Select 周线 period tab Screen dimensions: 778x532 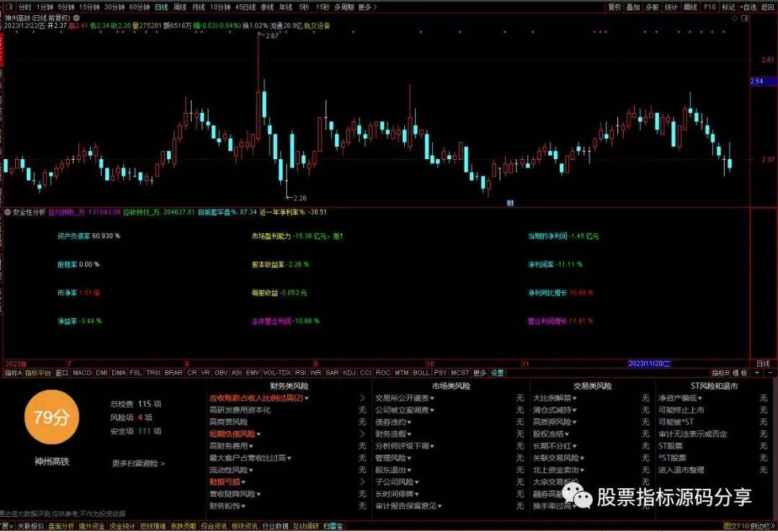(180, 7)
